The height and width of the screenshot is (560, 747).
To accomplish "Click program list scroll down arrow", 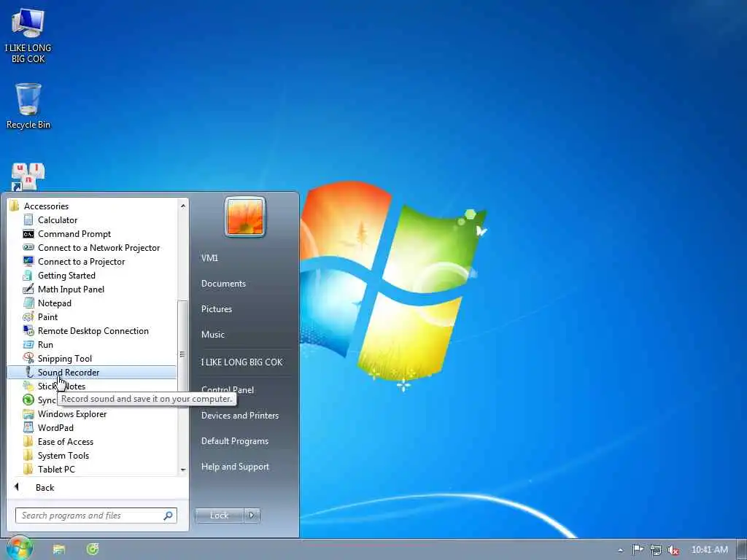I will (x=183, y=470).
